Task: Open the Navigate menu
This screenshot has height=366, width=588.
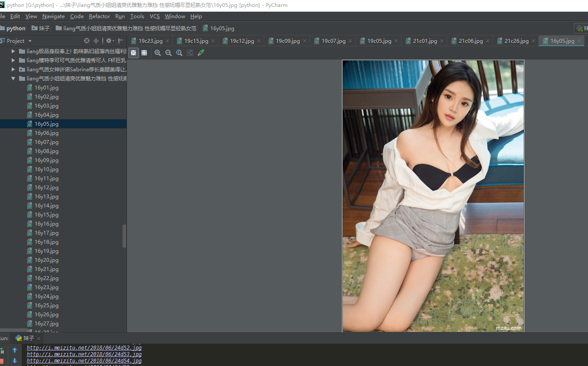Action: [x=54, y=16]
